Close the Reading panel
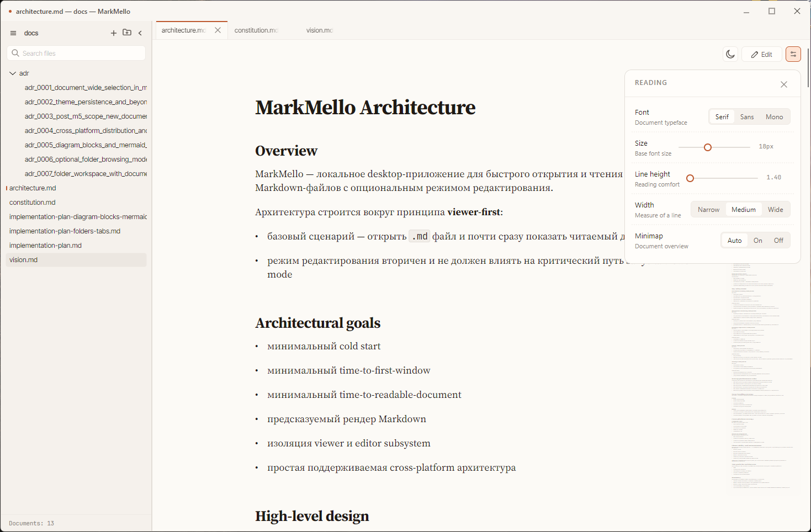Image resolution: width=811 pixels, height=532 pixels. pos(784,84)
